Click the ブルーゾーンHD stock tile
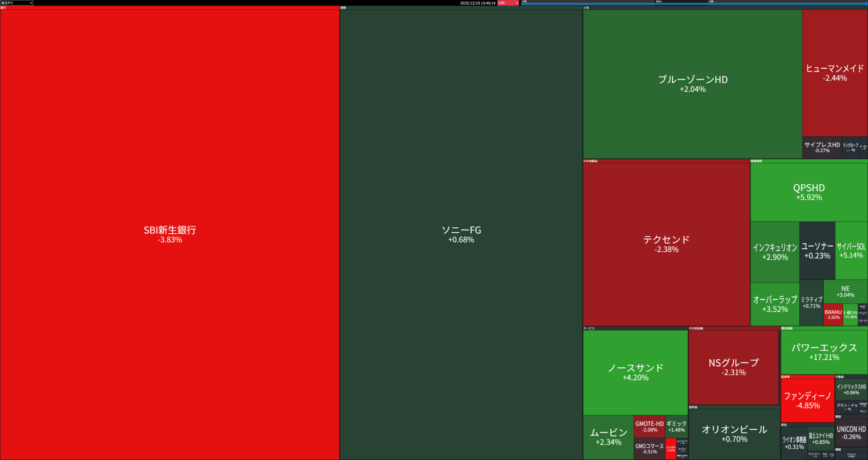 coord(693,84)
